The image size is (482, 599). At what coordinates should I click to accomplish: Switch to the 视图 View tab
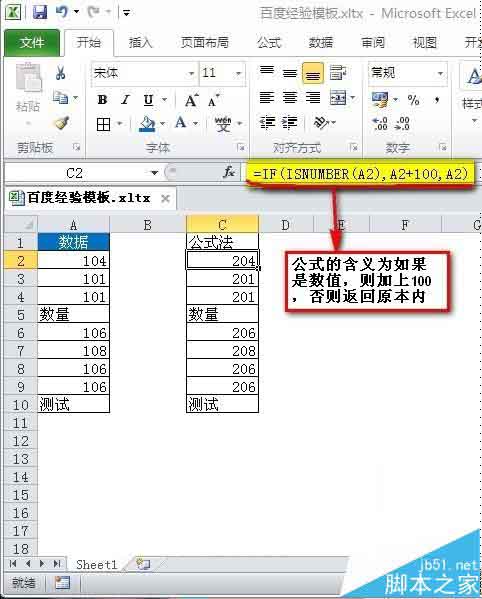tap(425, 42)
